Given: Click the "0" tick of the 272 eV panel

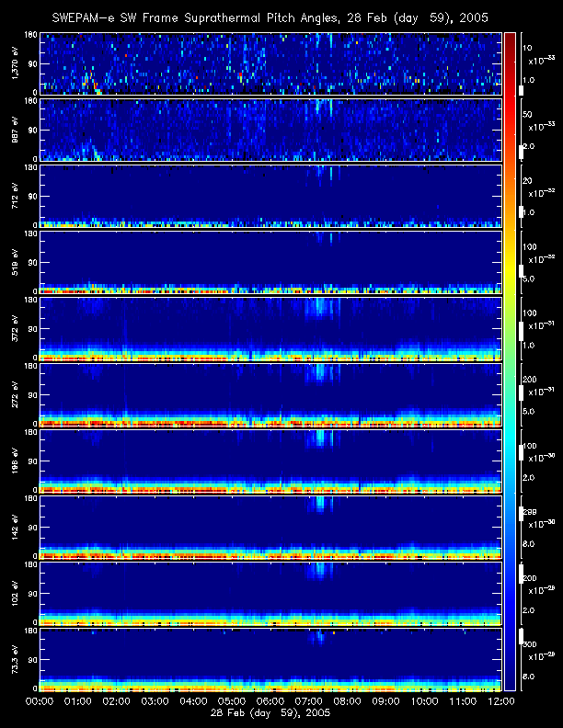Looking at the screenshot, I should pos(35,424).
